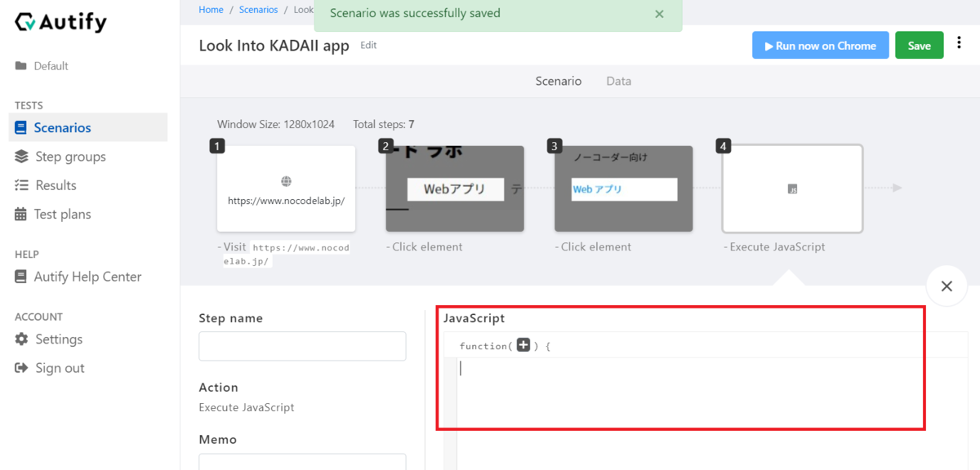The width and height of the screenshot is (980, 470).
Task: Edit the scenario title
Action: coord(368,46)
